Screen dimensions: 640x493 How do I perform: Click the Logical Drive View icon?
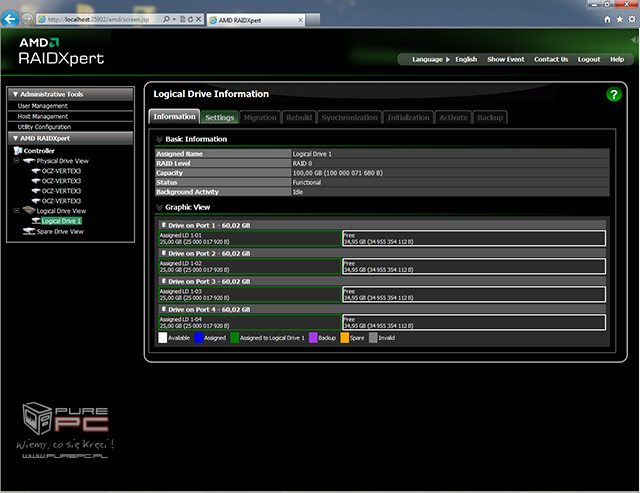click(29, 211)
